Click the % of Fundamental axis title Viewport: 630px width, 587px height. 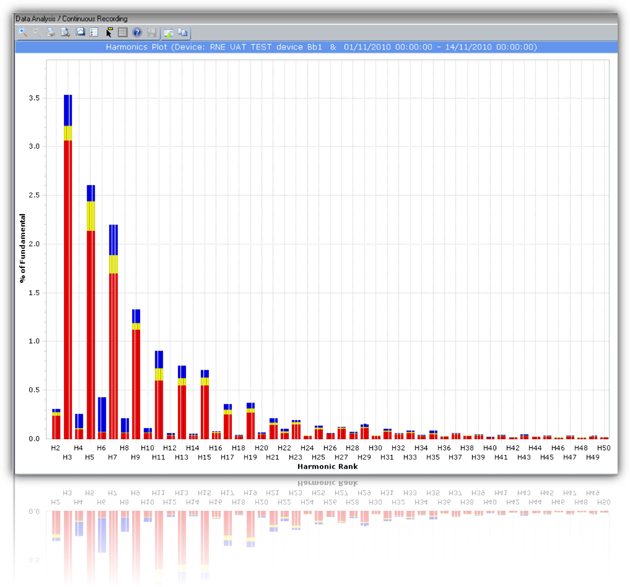coord(22,248)
